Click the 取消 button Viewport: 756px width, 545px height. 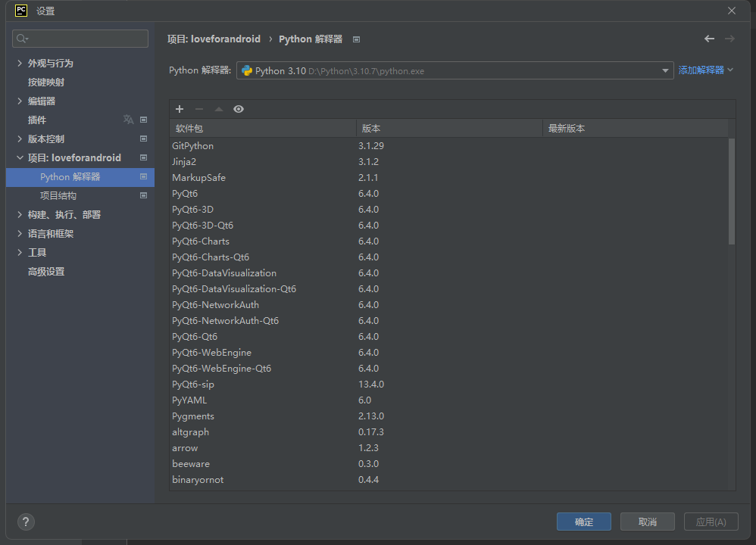pos(648,522)
